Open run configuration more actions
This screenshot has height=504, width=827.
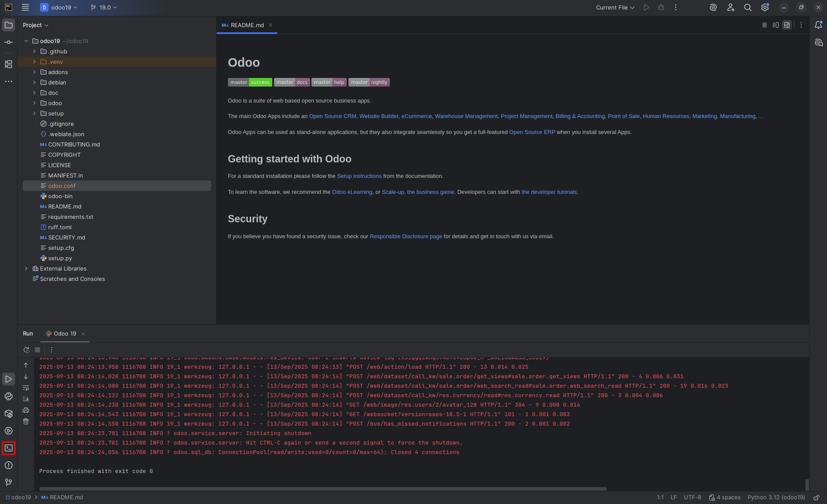(676, 7)
